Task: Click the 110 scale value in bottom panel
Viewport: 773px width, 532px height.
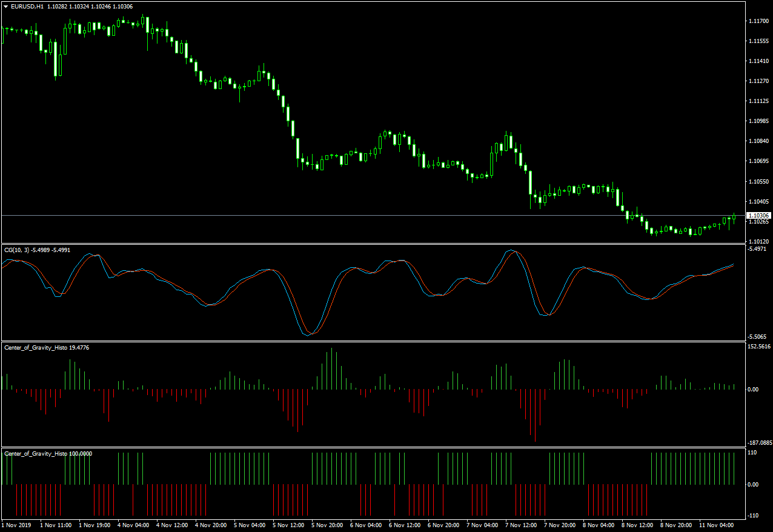Action: click(x=753, y=453)
